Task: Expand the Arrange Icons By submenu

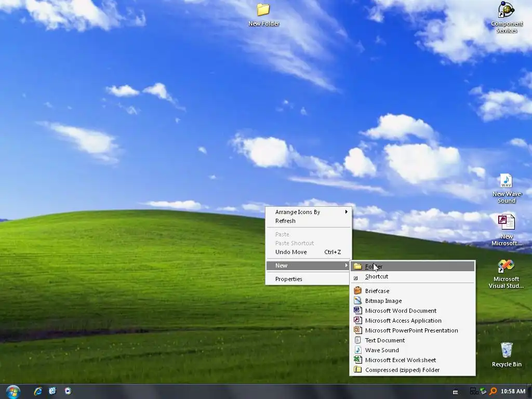Action: (x=309, y=212)
